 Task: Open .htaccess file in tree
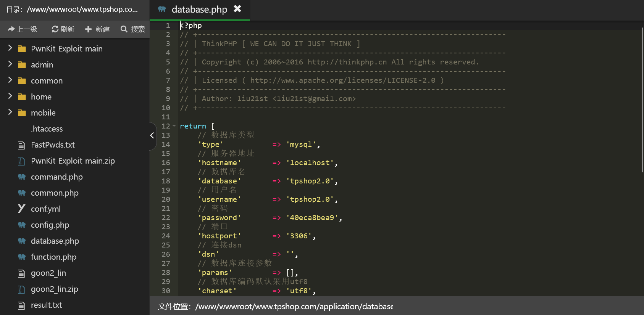click(x=47, y=129)
